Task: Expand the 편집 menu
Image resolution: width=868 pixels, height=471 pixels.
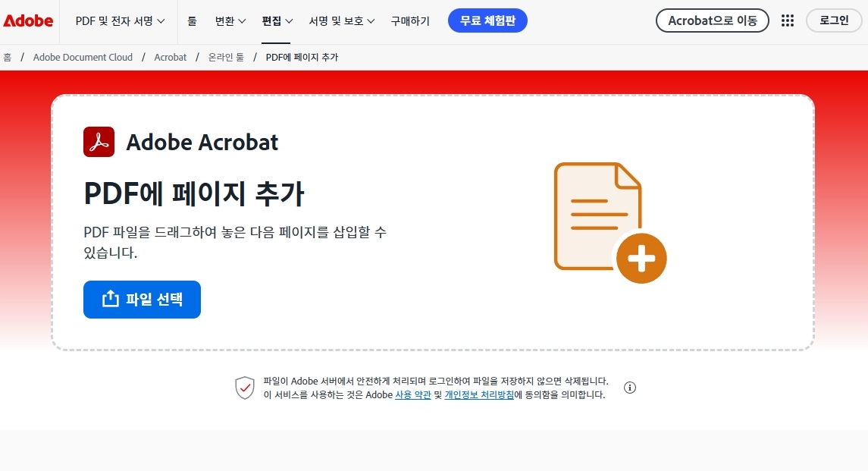Action: coord(277,21)
